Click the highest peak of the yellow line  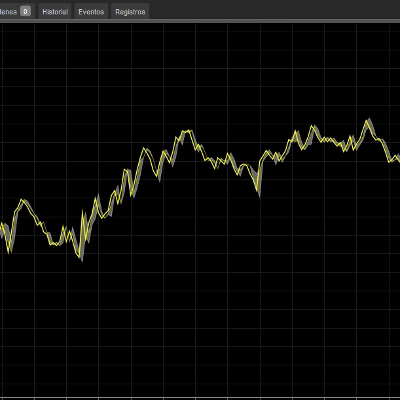click(x=368, y=121)
